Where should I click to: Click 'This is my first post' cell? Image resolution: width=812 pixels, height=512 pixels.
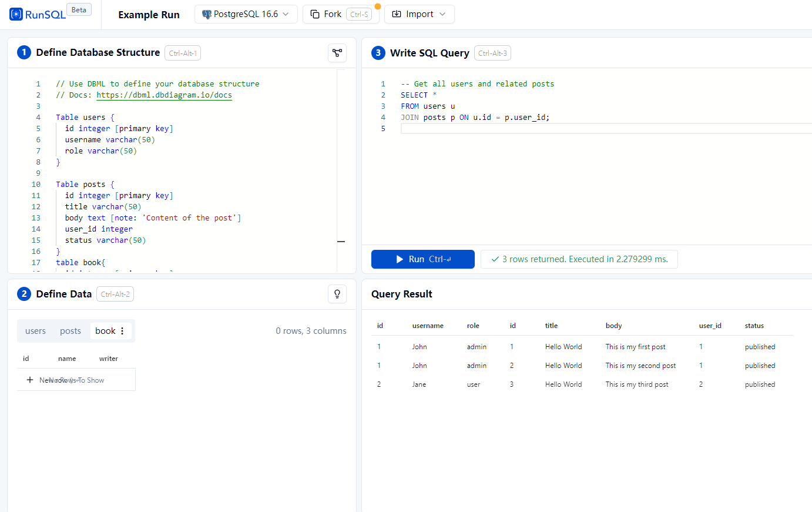[x=635, y=347]
